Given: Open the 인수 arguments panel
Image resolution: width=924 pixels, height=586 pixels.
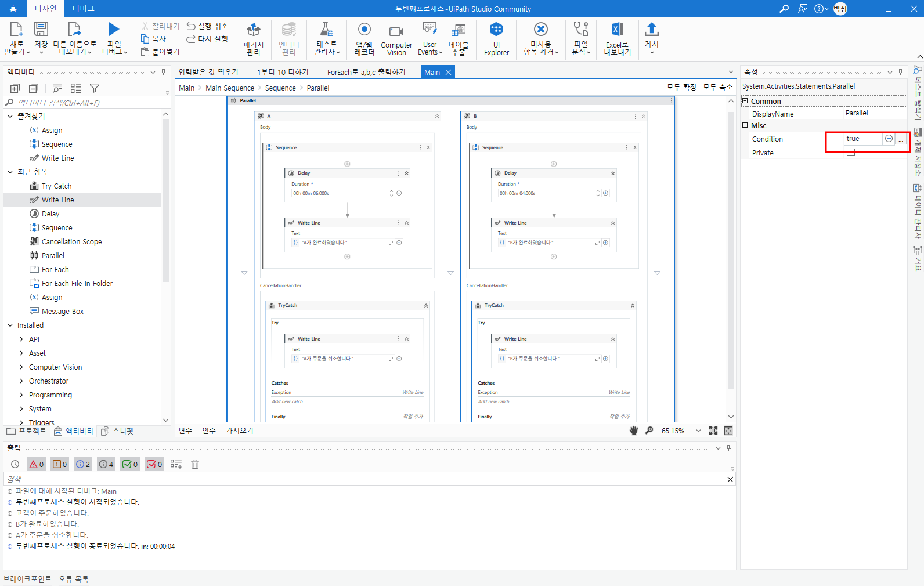Looking at the screenshot, I should 209,431.
